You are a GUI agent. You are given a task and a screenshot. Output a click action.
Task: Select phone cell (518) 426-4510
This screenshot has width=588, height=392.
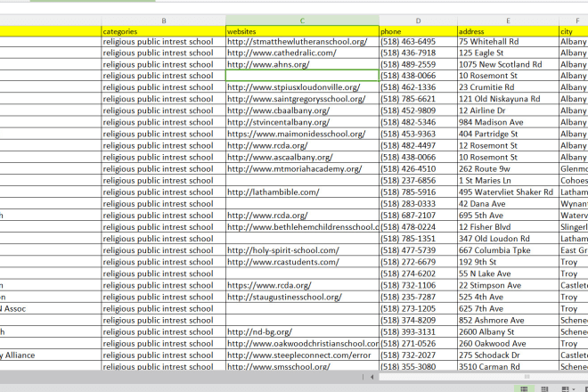[418, 168]
